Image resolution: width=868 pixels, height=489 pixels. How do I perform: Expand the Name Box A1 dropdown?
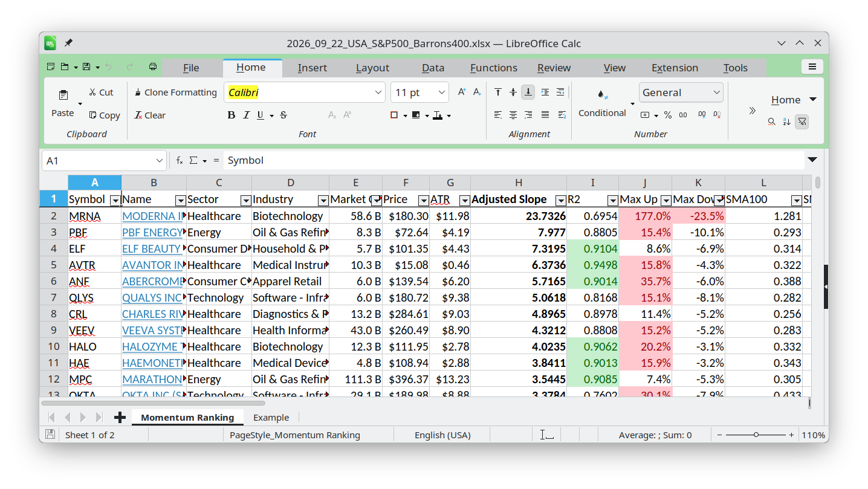(160, 161)
